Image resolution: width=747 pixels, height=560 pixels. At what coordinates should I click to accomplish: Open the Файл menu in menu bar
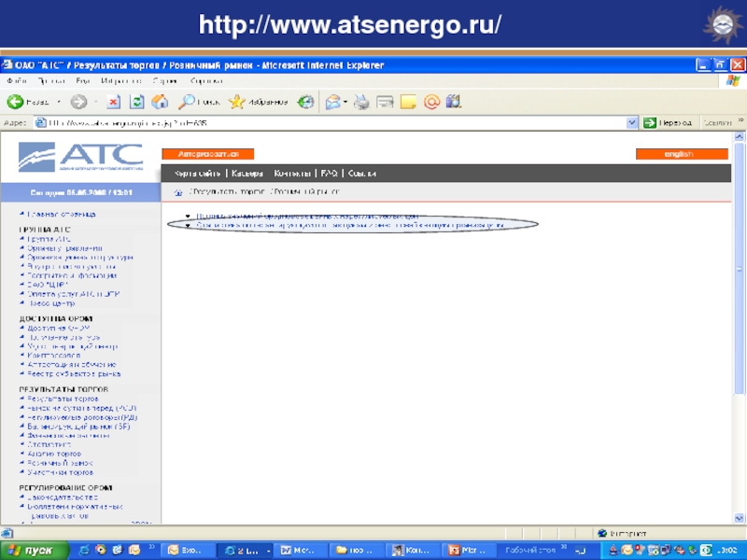click(13, 81)
